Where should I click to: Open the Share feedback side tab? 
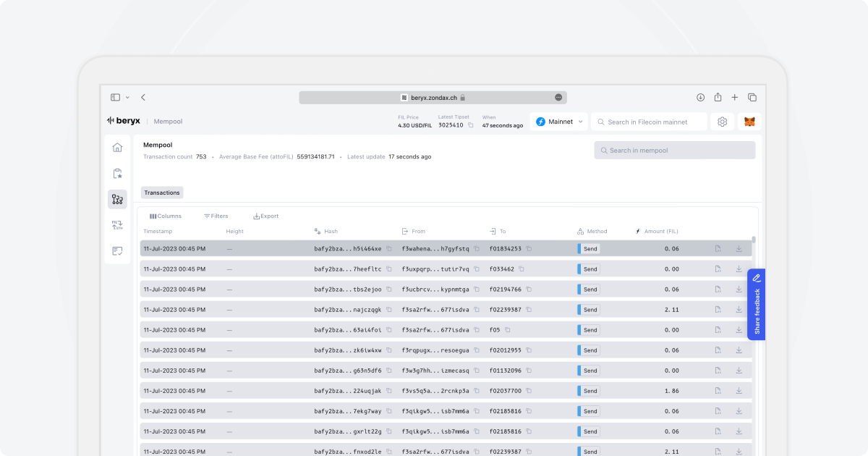pyautogui.click(x=757, y=305)
